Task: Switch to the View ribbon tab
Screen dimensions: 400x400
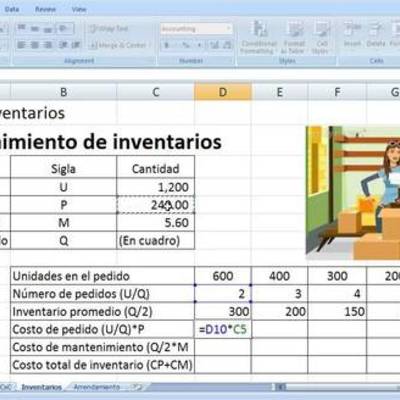Action: point(79,9)
